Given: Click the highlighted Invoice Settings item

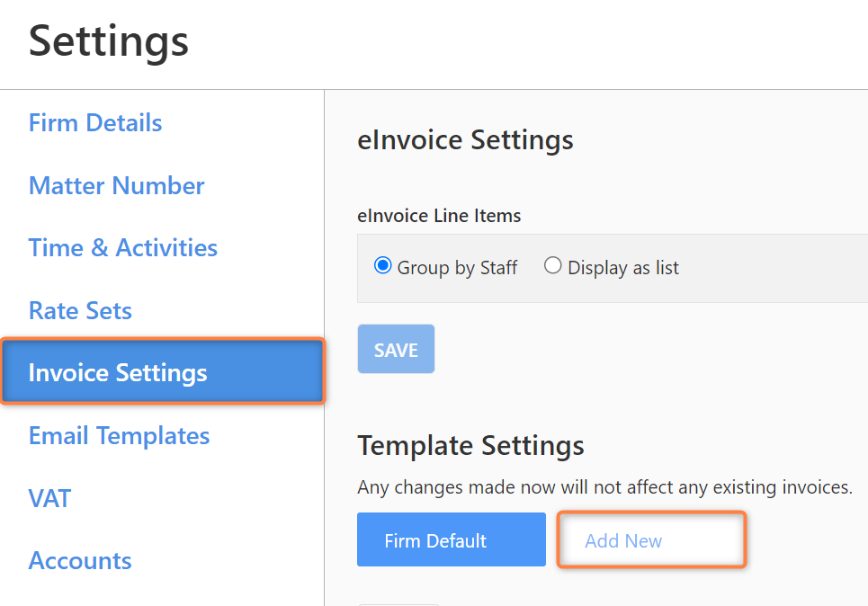Looking at the screenshot, I should tap(163, 371).
